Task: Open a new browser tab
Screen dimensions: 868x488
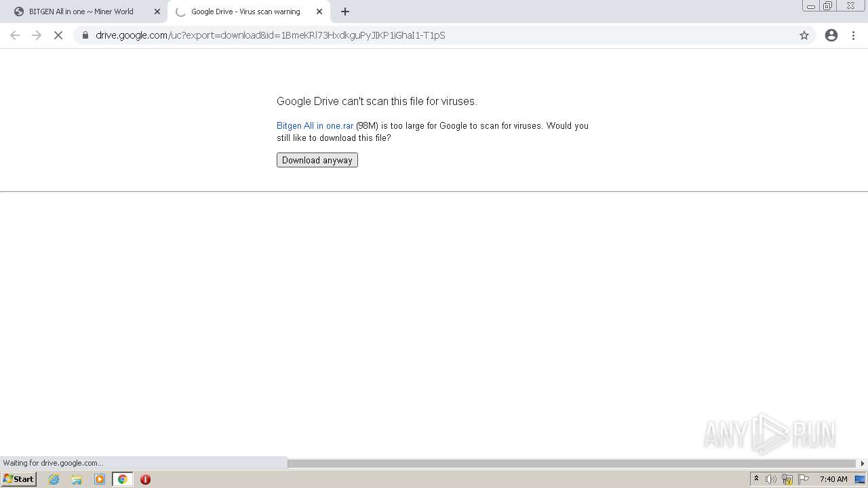Action: pos(345,12)
